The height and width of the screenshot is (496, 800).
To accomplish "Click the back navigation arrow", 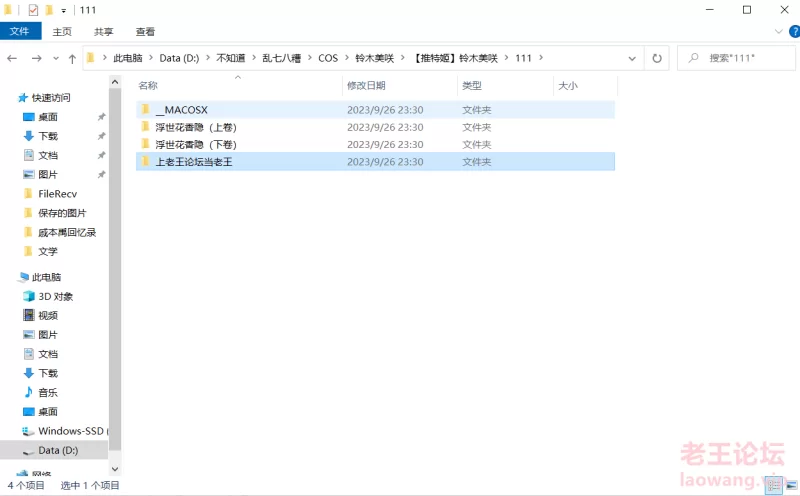I will (12, 58).
